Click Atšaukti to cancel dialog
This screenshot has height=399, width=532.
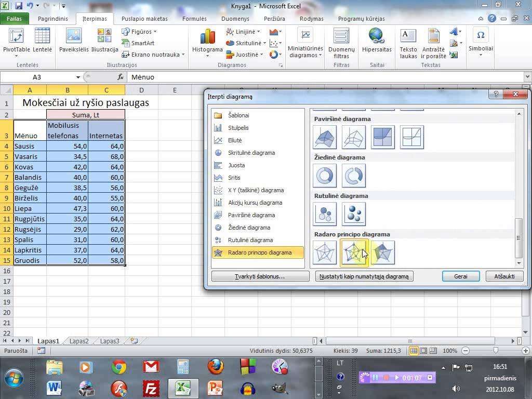[x=504, y=276]
